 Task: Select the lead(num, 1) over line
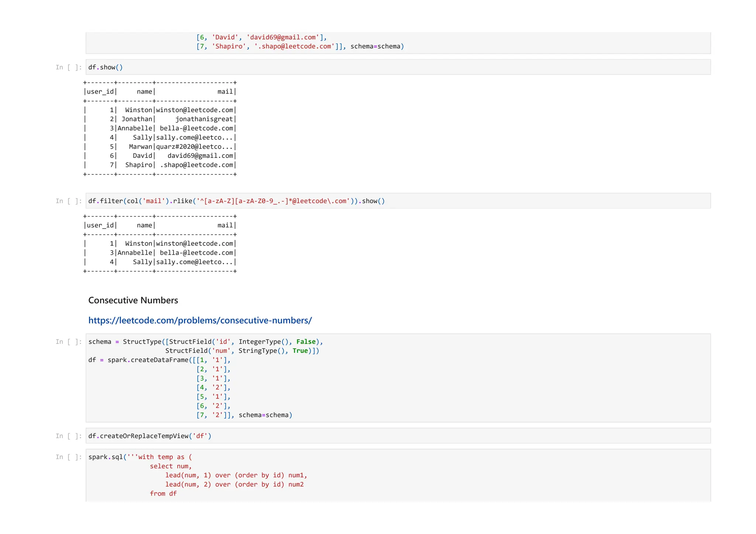click(236, 475)
